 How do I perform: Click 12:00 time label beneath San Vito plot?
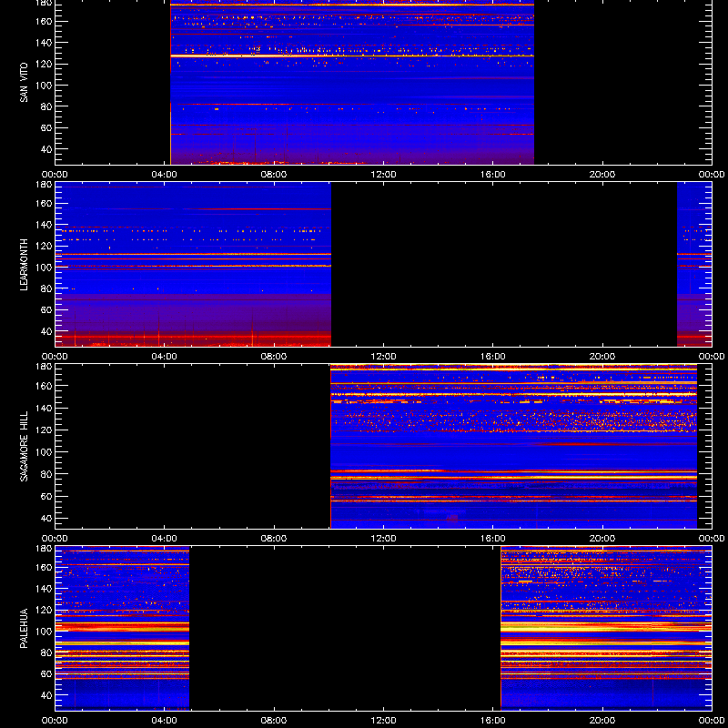(383, 175)
